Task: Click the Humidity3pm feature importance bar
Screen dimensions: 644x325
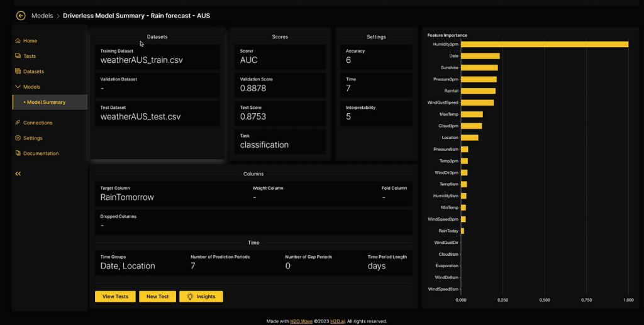Action: pyautogui.click(x=544, y=44)
